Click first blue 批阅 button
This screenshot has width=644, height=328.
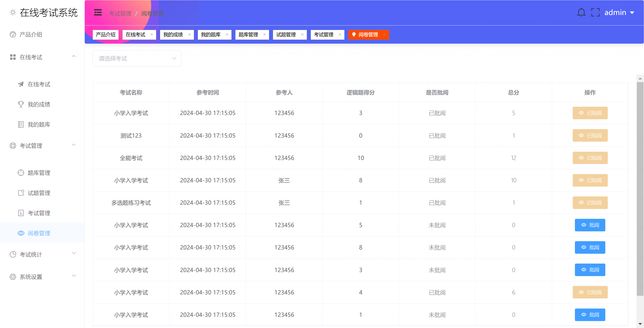590,225
